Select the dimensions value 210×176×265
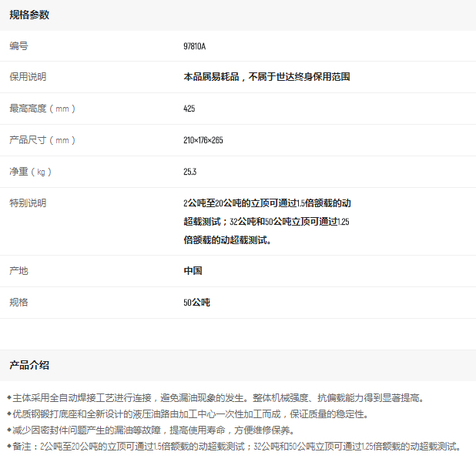This screenshot has height=462, width=476. (x=203, y=140)
